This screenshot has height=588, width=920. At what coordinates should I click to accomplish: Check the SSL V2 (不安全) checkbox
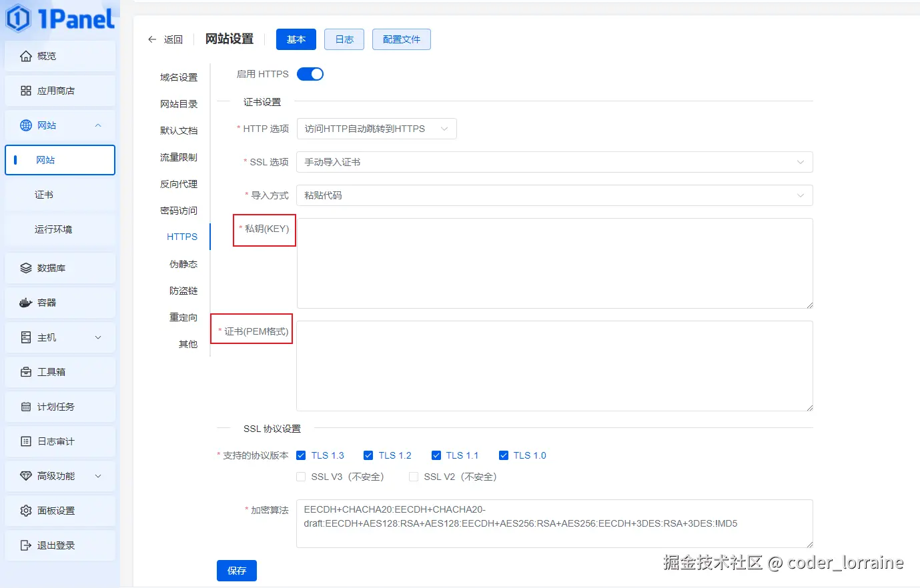(414, 477)
